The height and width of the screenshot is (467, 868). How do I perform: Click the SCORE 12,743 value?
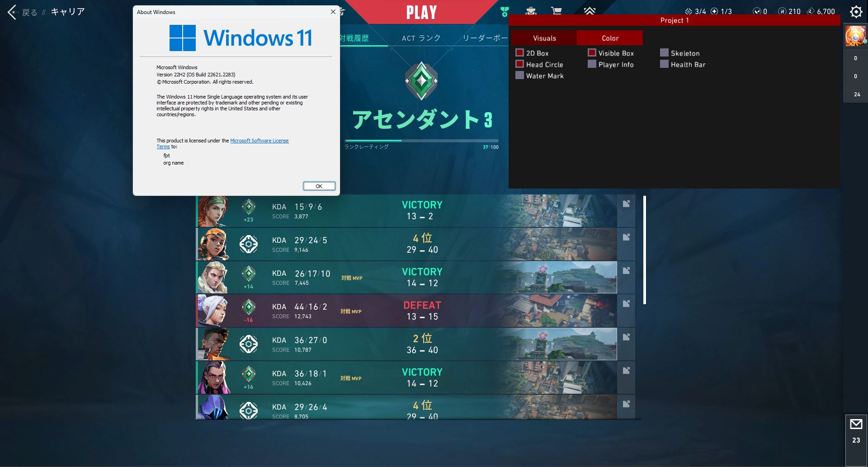click(x=303, y=316)
